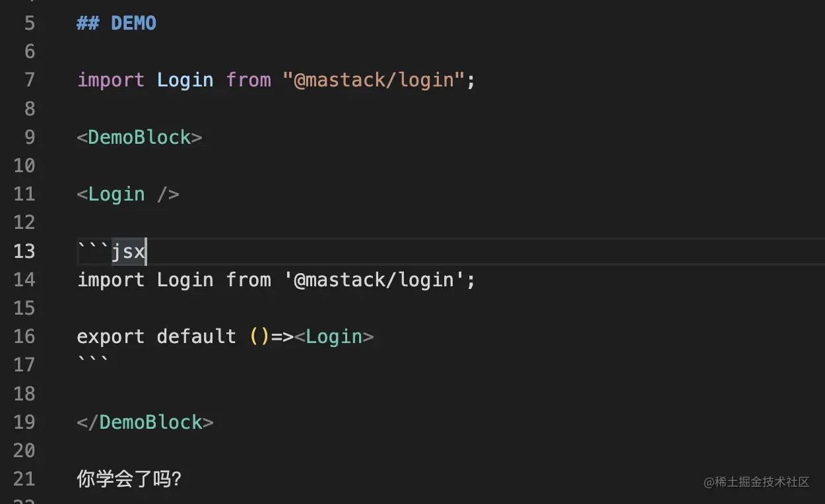This screenshot has height=504, width=825.
Task: Click line number 9 in the gutter
Action: 30,137
